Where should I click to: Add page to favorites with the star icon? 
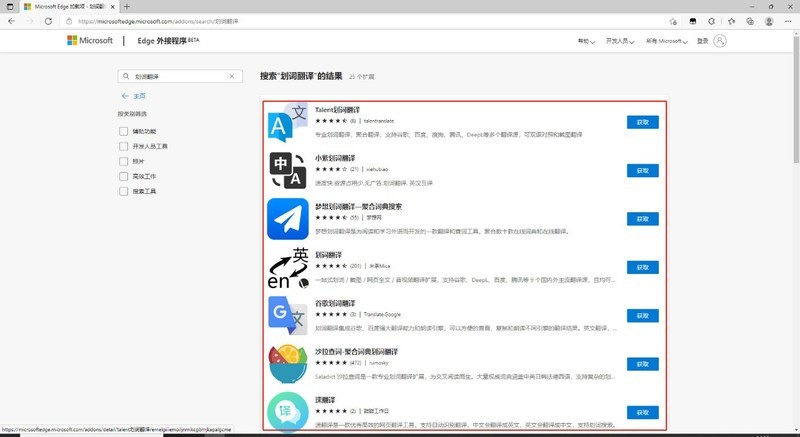click(673, 21)
